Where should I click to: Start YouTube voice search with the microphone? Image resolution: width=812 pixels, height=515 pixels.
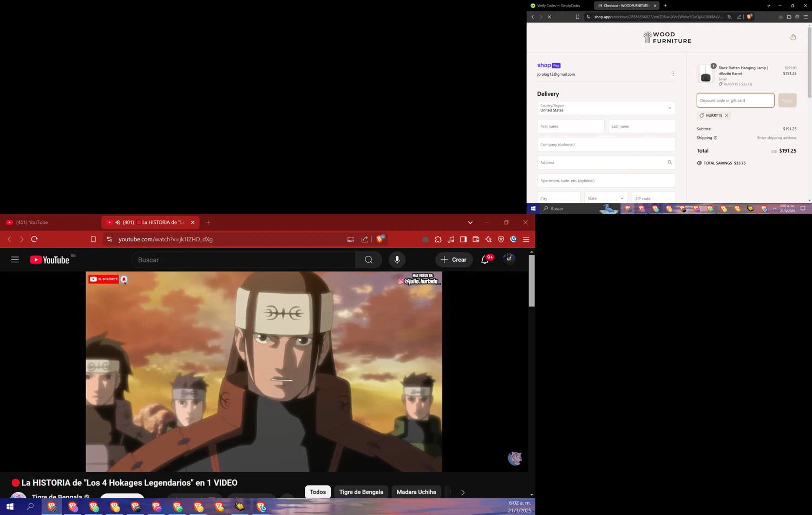pos(397,260)
